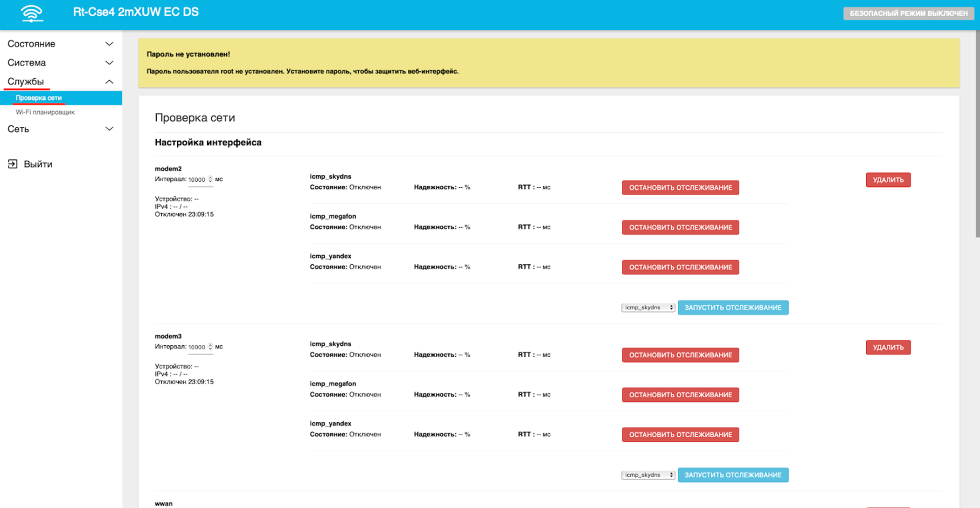Stop tracking icmp_yandex on modem3
The image size is (980, 508).
[680, 434]
